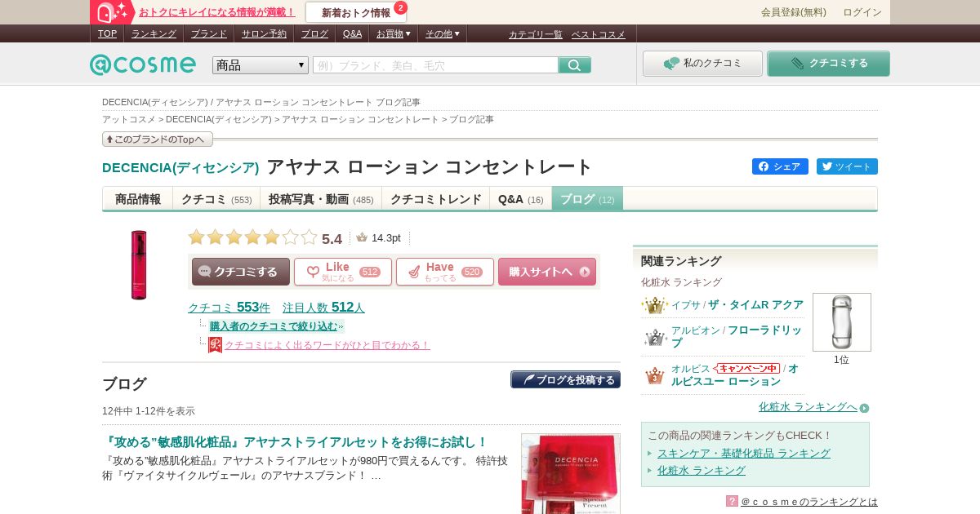Image resolution: width=980 pixels, height=514 pixels.
Task: Click the @cosme logo
Action: click(x=143, y=64)
